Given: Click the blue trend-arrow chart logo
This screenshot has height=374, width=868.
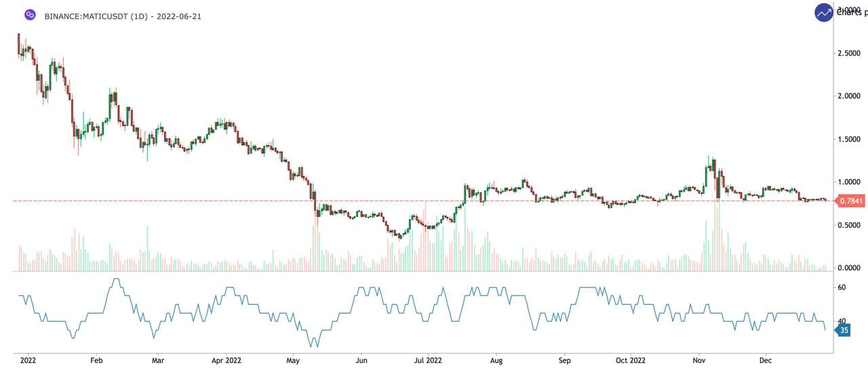Looking at the screenshot, I should pyautogui.click(x=824, y=12).
